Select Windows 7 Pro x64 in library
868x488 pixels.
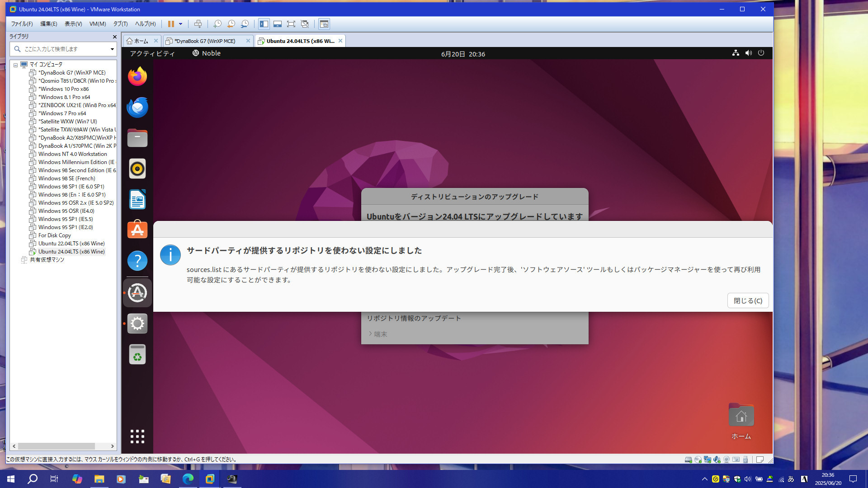(x=62, y=113)
